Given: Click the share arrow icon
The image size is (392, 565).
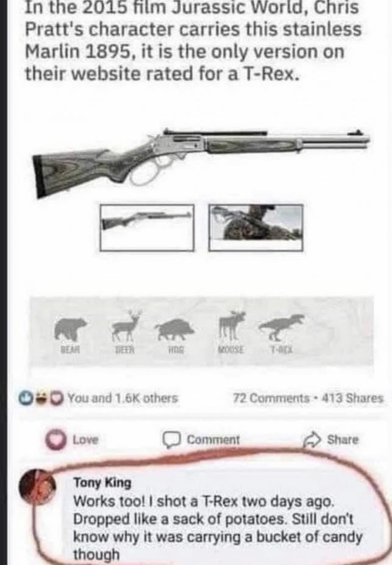Looking at the screenshot, I should coord(312,439).
